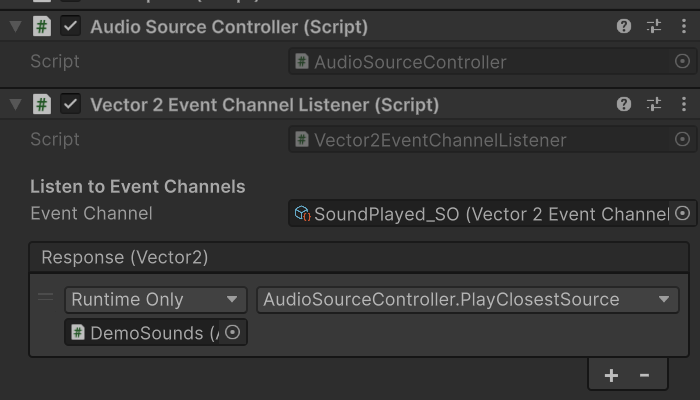Viewport: 700px width, 400px height.
Task: Disable Vector 2 Event Channel Listener checkbox
Action: (x=70, y=104)
